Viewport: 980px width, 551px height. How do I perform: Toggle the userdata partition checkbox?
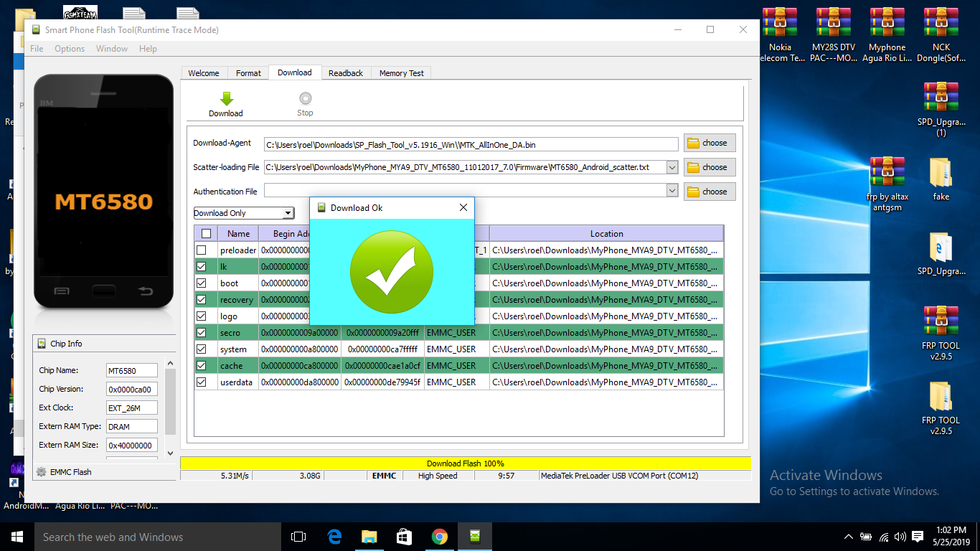pyautogui.click(x=202, y=382)
